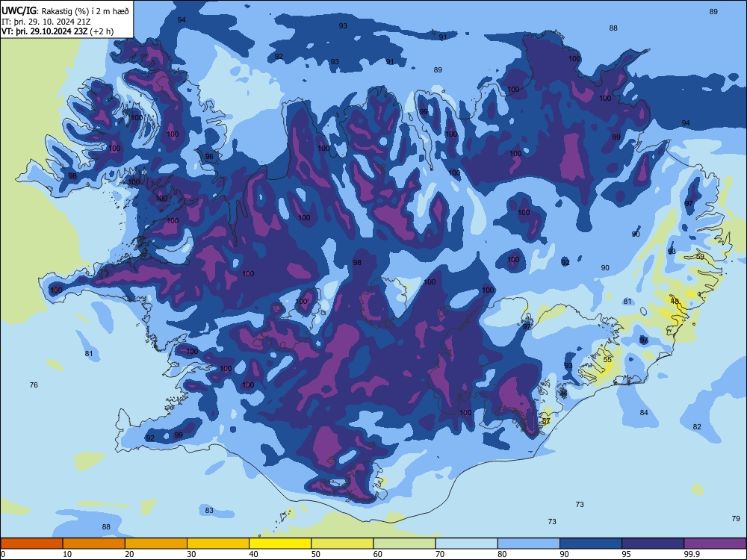Select the bright yellow 40–50 legend swatch
This screenshot has height=560, width=747.
tap(280, 544)
